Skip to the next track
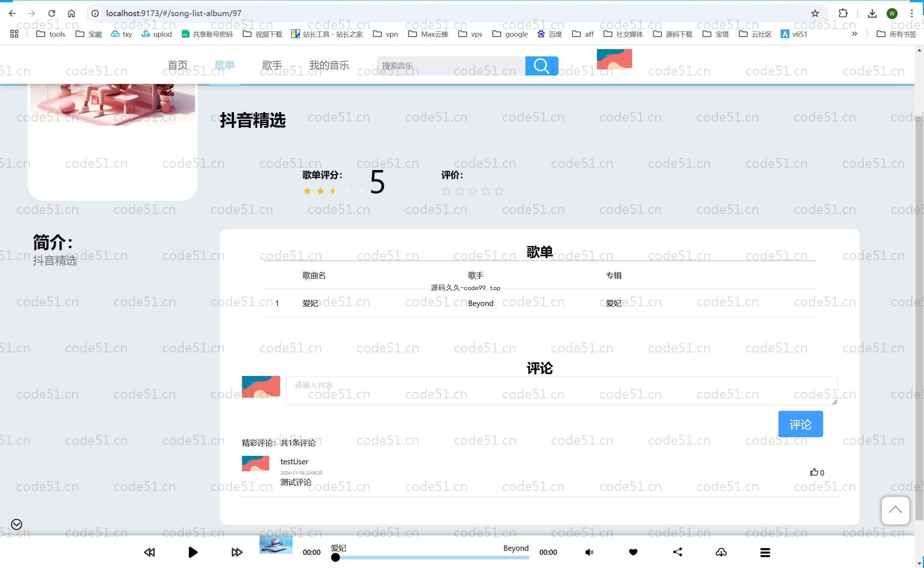The image size is (924, 568). coord(237,552)
